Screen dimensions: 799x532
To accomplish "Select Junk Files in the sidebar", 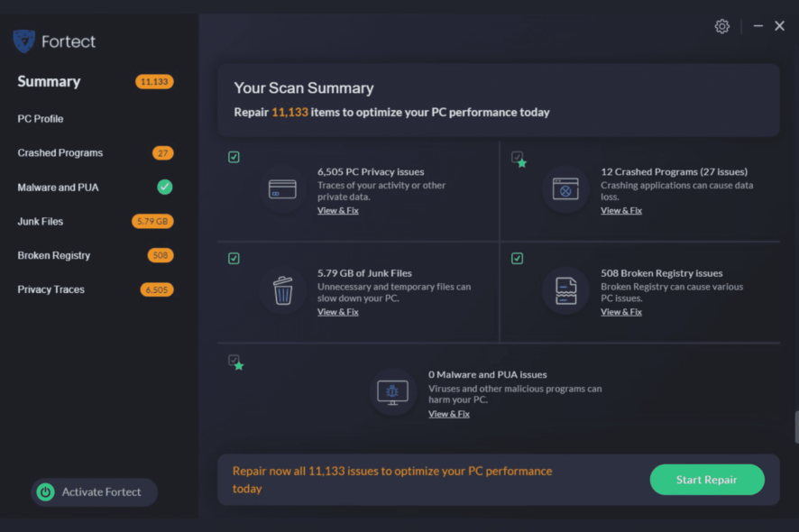I will pos(41,221).
